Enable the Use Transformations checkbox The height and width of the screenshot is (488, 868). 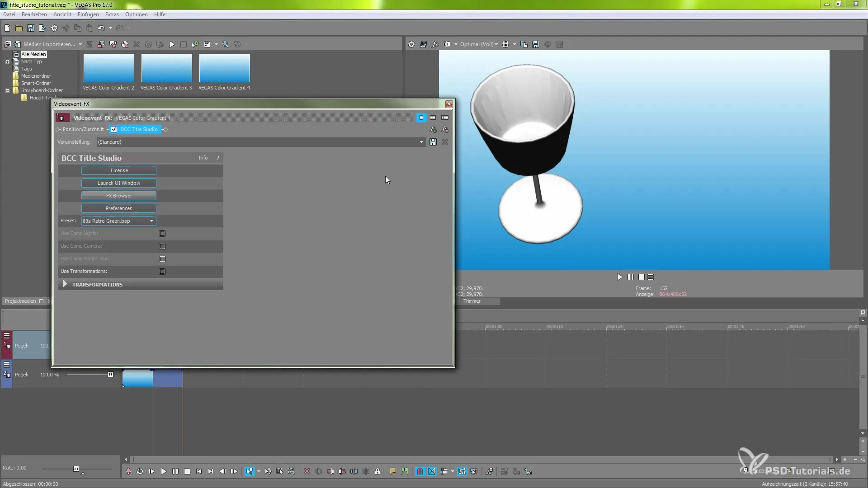click(x=162, y=272)
